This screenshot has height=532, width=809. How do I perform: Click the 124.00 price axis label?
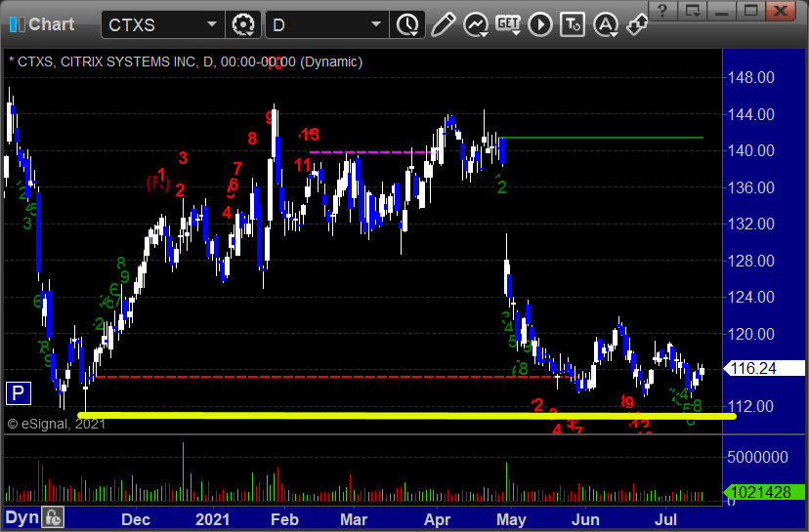[750, 298]
